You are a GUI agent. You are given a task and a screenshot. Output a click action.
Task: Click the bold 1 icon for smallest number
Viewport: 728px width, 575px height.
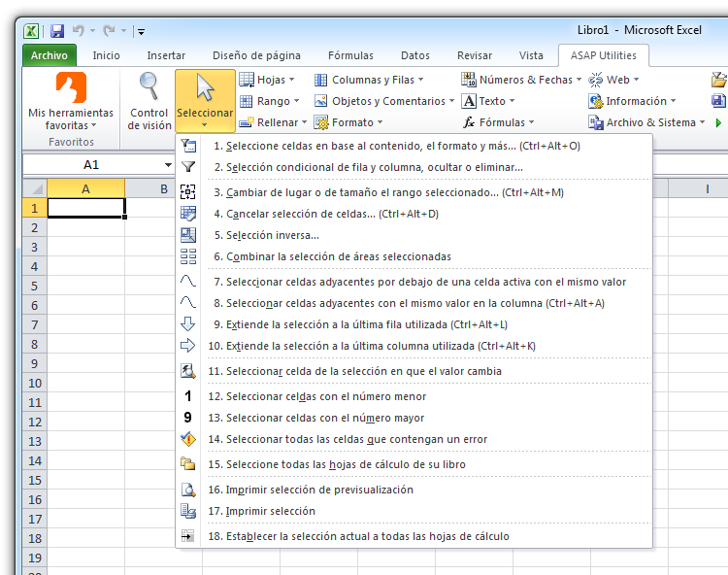pyautogui.click(x=188, y=396)
